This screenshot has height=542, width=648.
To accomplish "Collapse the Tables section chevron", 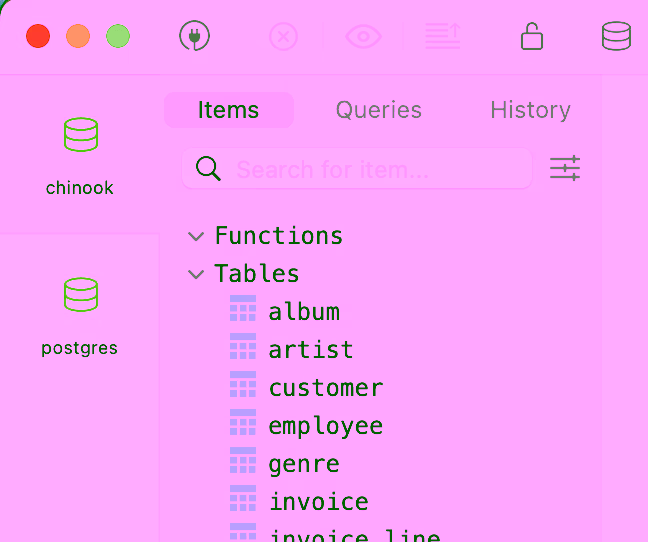I will (196, 274).
